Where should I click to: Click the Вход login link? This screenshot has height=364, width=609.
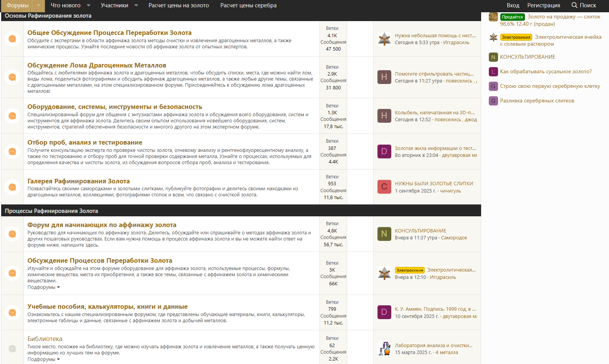point(513,5)
